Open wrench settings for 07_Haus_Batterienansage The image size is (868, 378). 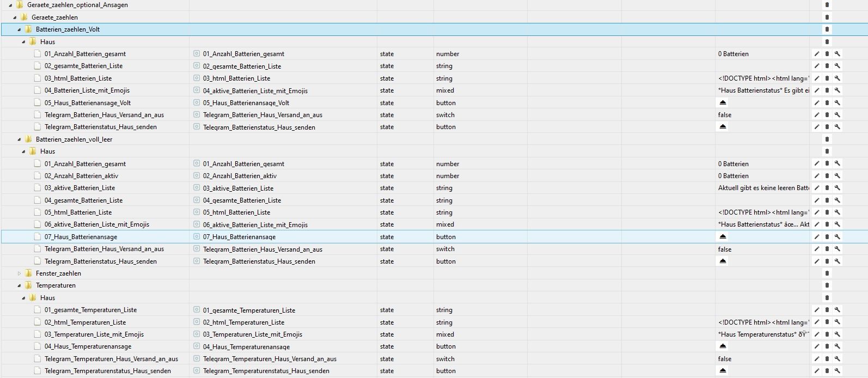pyautogui.click(x=838, y=237)
